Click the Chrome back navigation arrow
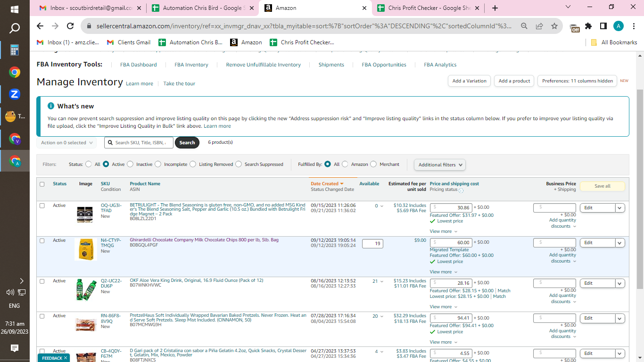644x362 pixels. tap(40, 26)
